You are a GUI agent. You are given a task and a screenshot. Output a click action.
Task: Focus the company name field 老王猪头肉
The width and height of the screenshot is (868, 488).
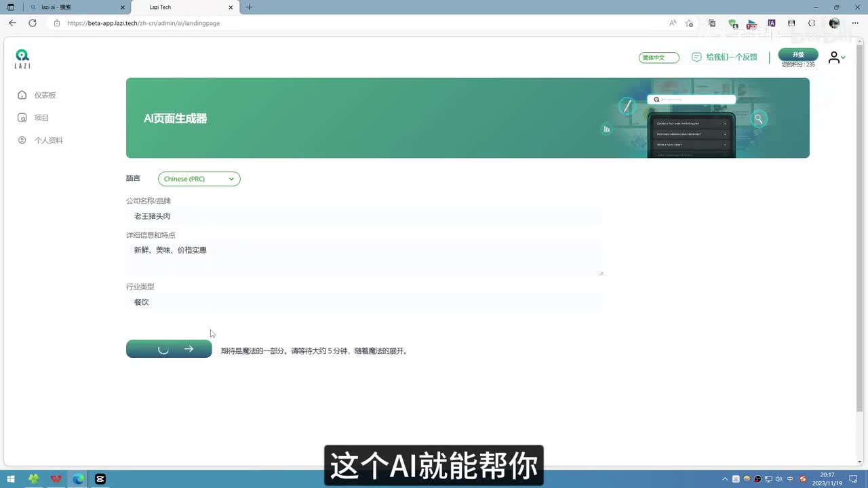pyautogui.click(x=364, y=216)
